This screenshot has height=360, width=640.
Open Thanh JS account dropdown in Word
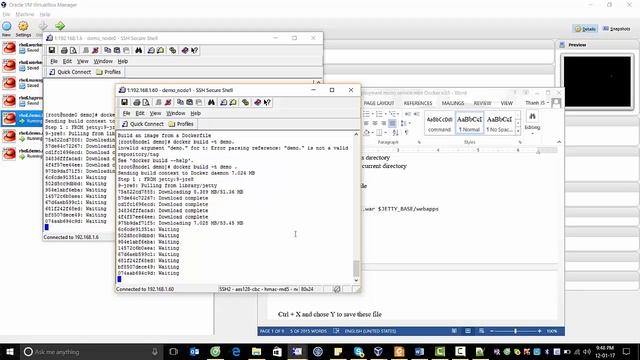537,103
